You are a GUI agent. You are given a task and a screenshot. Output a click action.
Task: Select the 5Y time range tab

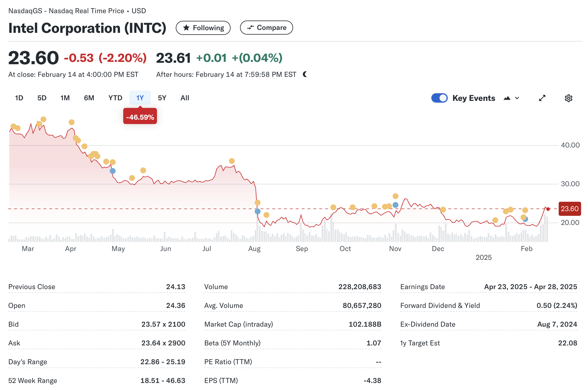click(162, 98)
